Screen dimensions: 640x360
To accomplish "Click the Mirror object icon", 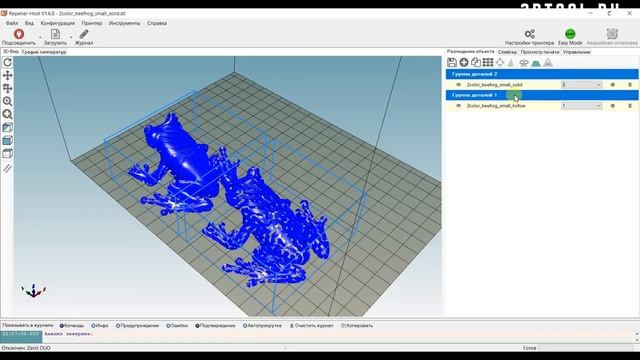I will click(548, 62).
